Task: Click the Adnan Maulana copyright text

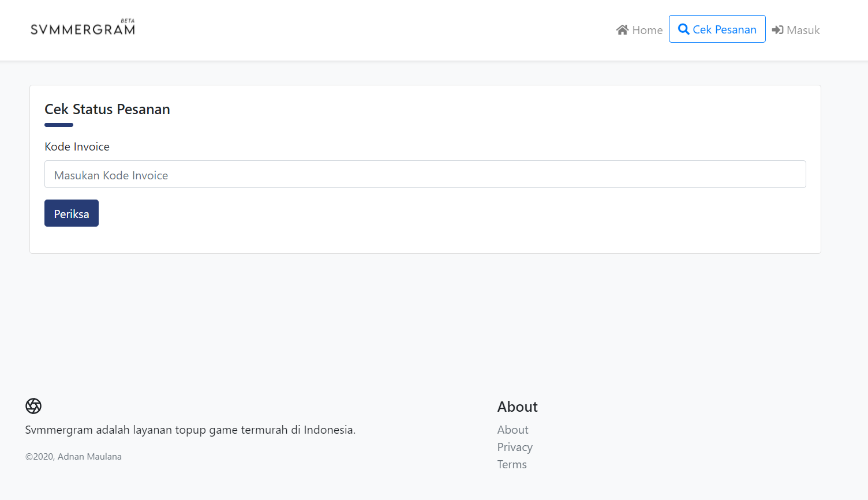Action: (x=74, y=456)
